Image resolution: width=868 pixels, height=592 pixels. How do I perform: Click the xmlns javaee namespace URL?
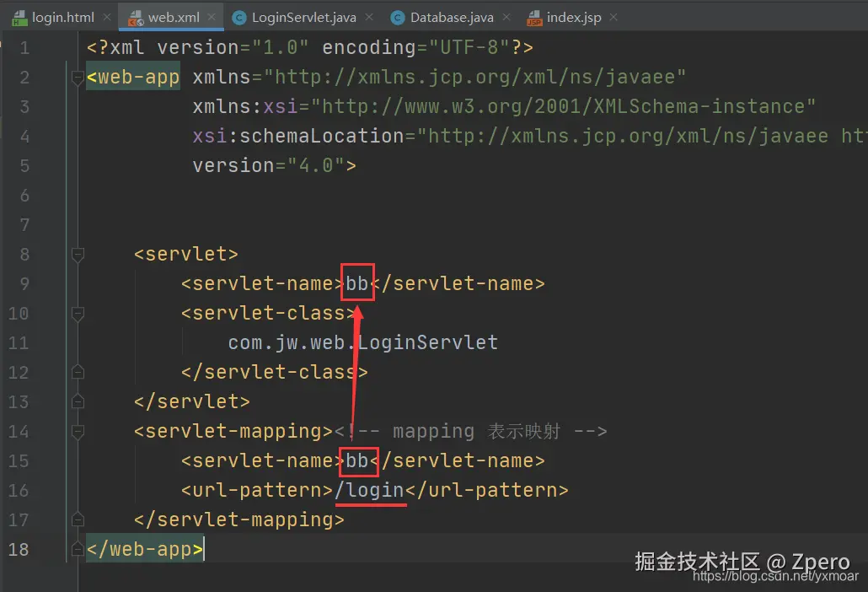pyautogui.click(x=475, y=77)
